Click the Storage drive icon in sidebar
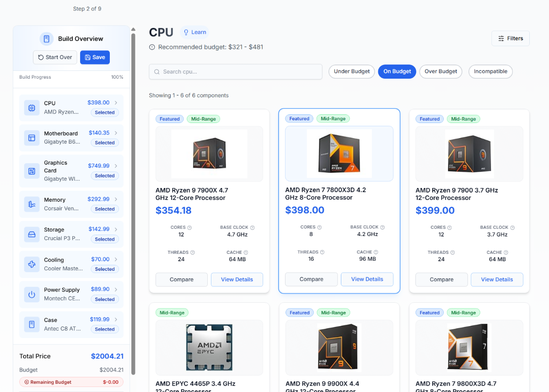 click(32, 234)
